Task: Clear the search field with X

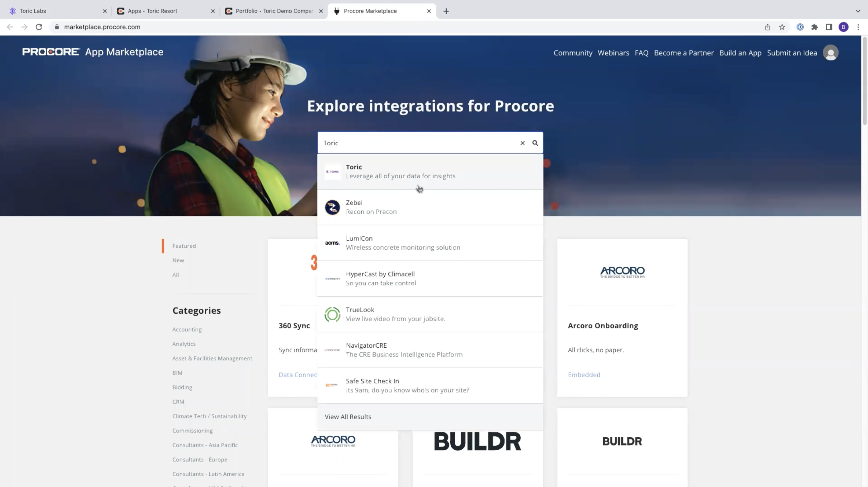Action: click(x=522, y=143)
